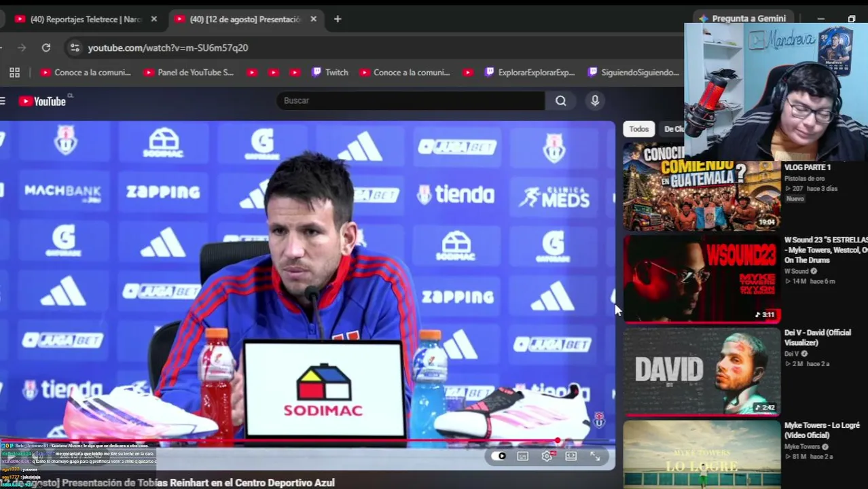Select the 'Todos' filter chip
Viewport: 868px width, 489px height.
[x=638, y=129]
